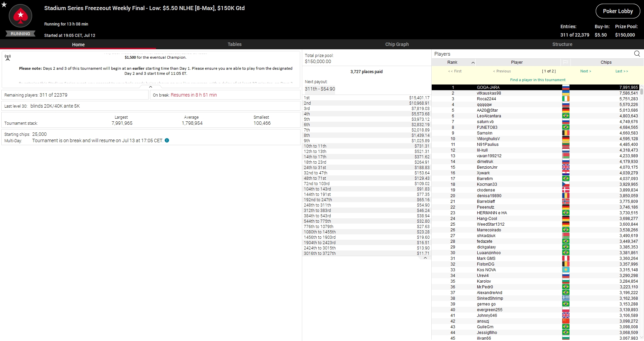644x341 pixels.
Task: Select player row Peenutz
Action: pyautogui.click(x=535, y=207)
